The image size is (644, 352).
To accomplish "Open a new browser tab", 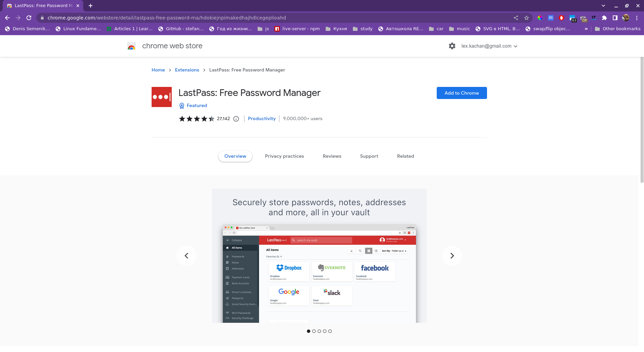I will coord(91,6).
